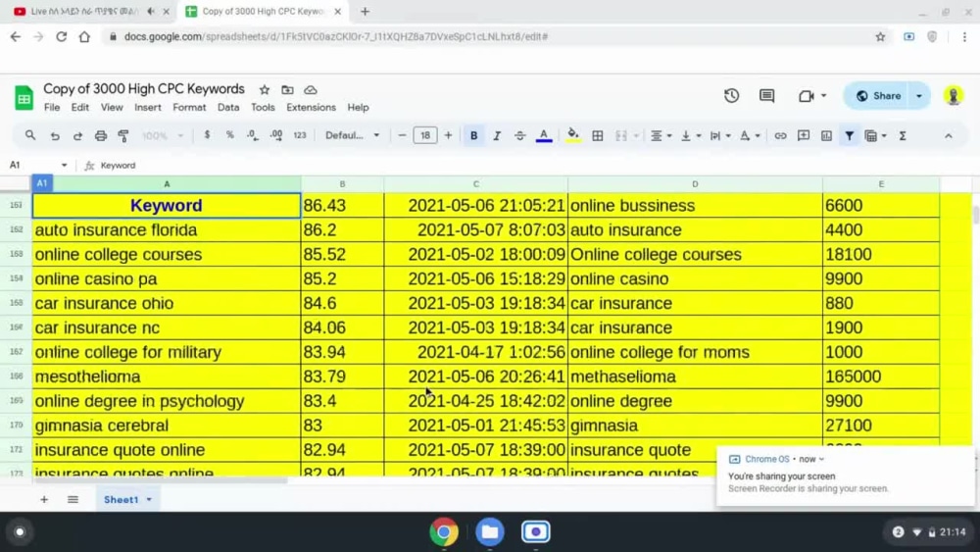Viewport: 980px width, 552px height.
Task: Collapse the menus with chevron up
Action: click(x=948, y=135)
